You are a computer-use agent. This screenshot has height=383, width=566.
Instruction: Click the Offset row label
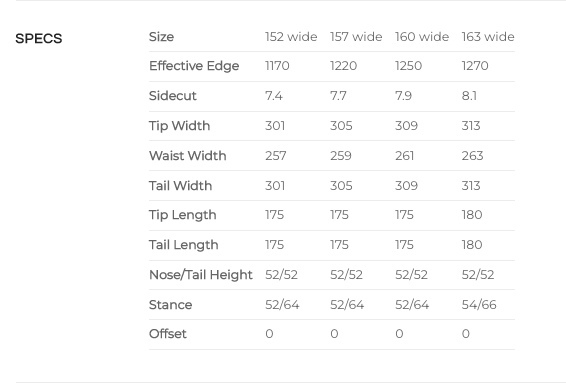coord(168,334)
